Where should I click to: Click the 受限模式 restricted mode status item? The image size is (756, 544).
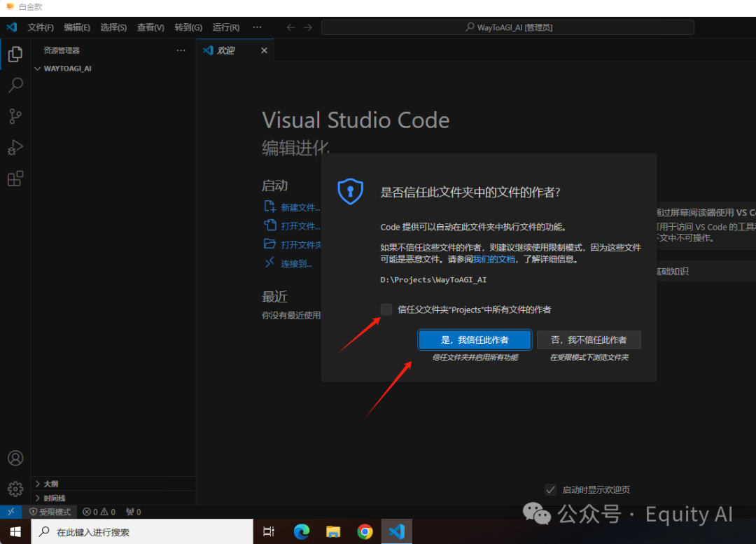point(50,512)
